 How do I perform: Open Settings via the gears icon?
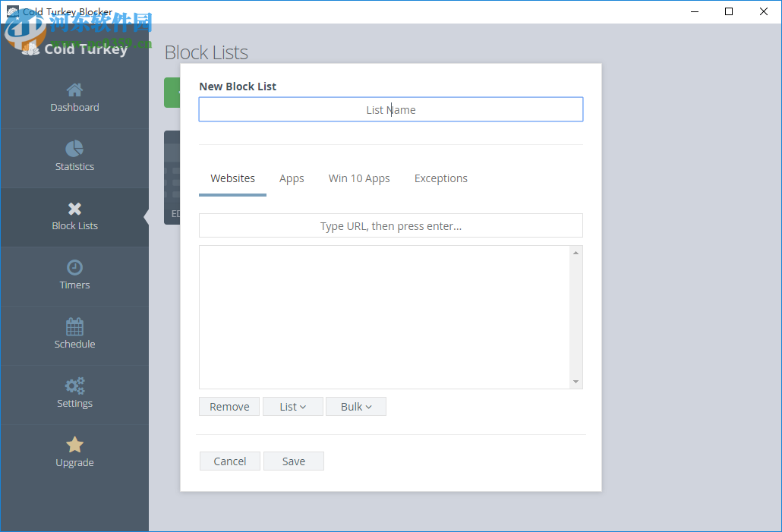74,386
